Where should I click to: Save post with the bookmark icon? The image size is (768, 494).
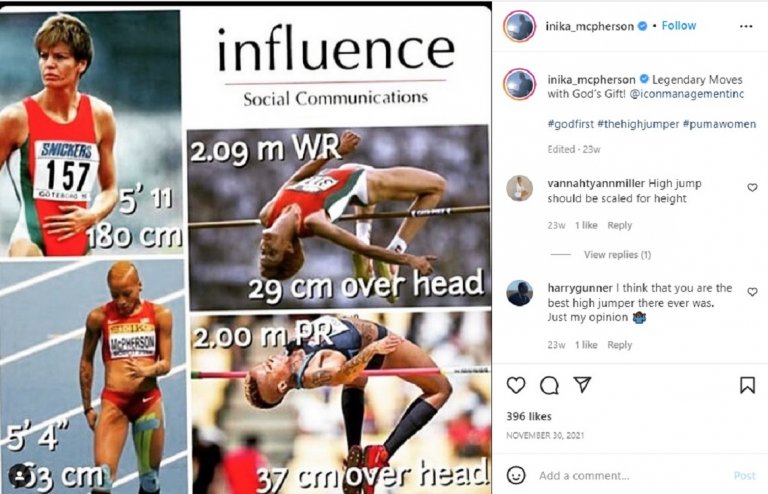pyautogui.click(x=747, y=385)
